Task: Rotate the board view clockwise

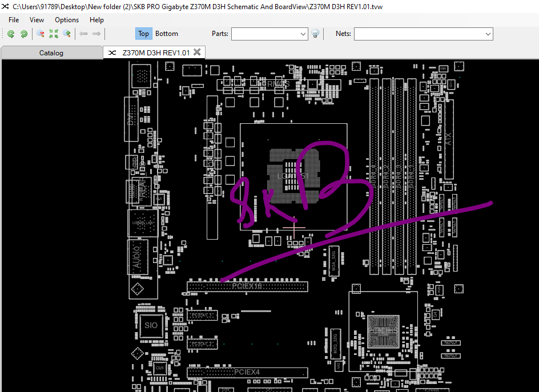Action: (24, 34)
